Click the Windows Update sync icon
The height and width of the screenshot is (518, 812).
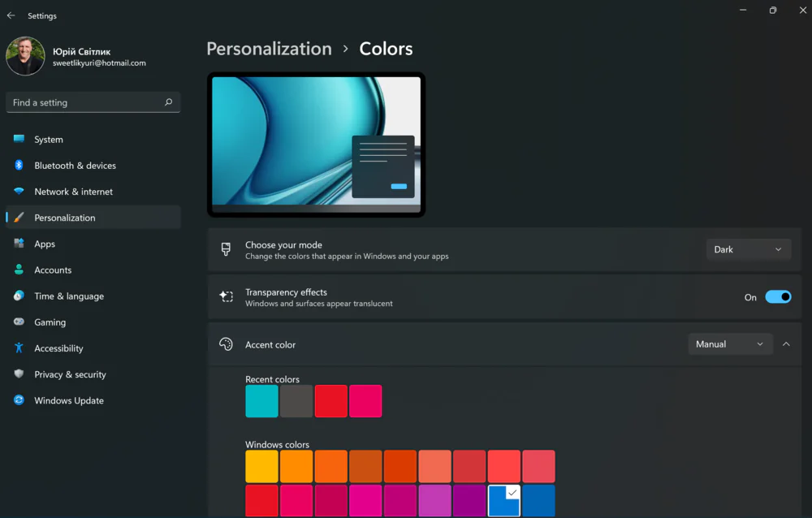tap(19, 400)
